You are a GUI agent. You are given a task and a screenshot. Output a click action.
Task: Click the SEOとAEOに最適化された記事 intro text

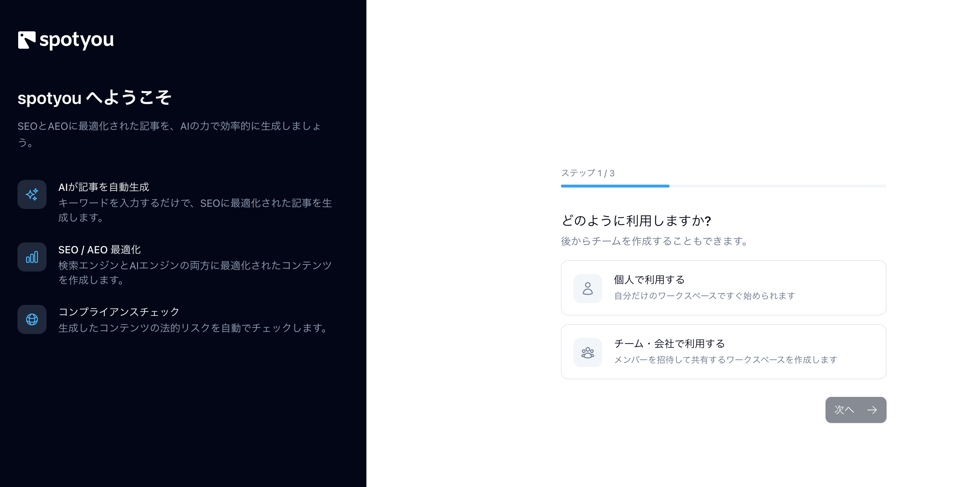coord(170,134)
